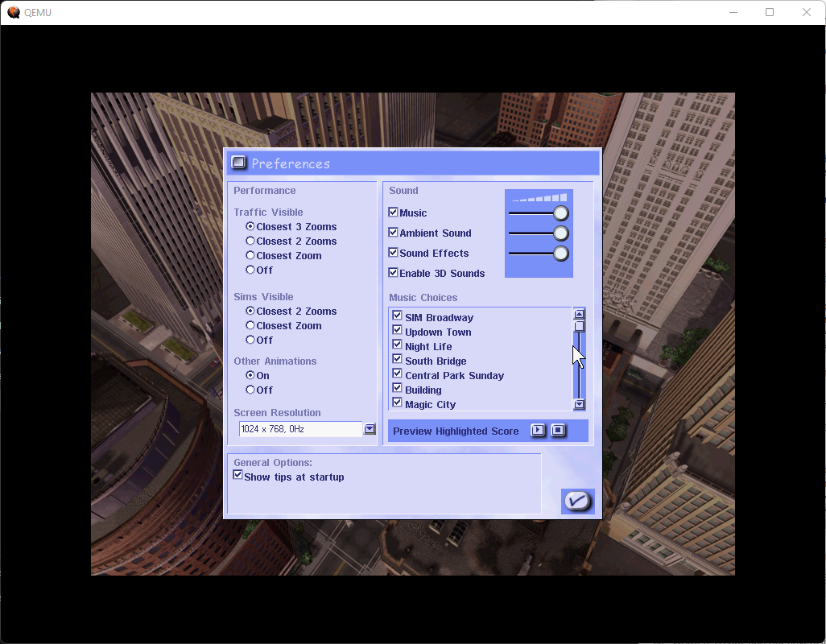Click the Preferences title bar icon
Viewport: 826px width, 644px height.
[238, 163]
